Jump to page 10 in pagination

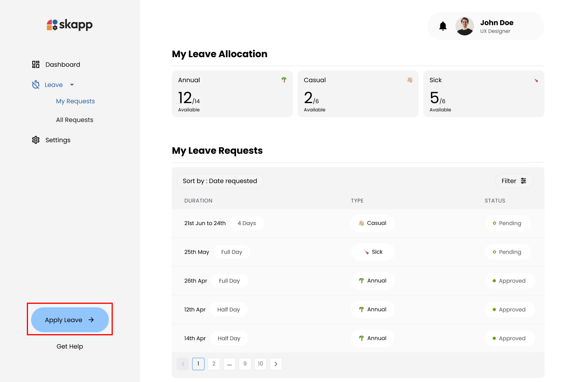pyautogui.click(x=260, y=364)
